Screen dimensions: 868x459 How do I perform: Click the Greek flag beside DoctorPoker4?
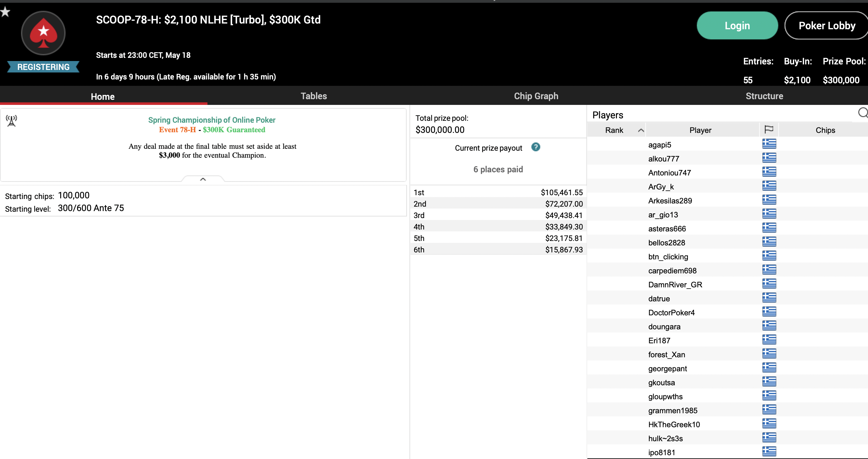point(769,312)
